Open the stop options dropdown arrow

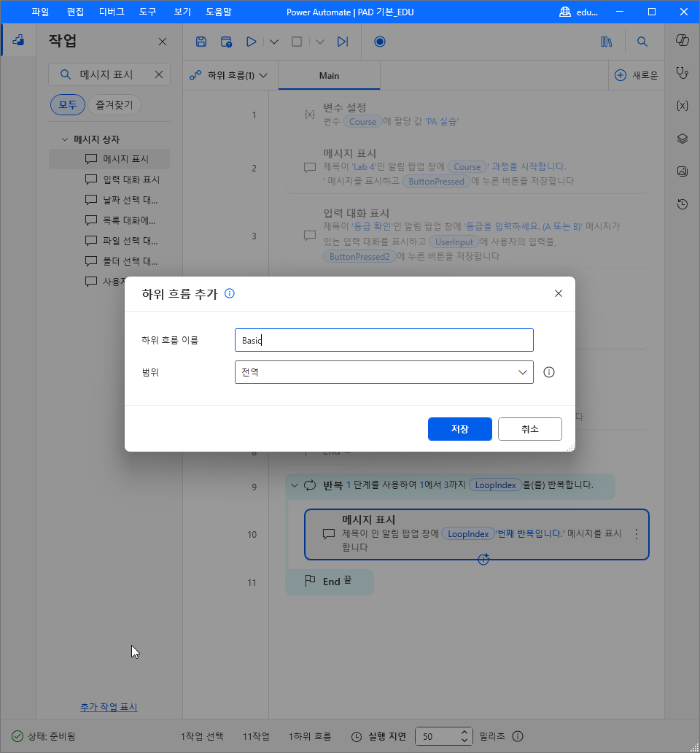click(320, 42)
